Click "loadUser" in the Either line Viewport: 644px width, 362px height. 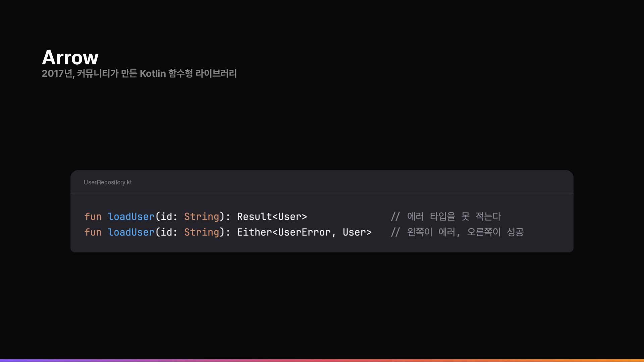coord(131,232)
